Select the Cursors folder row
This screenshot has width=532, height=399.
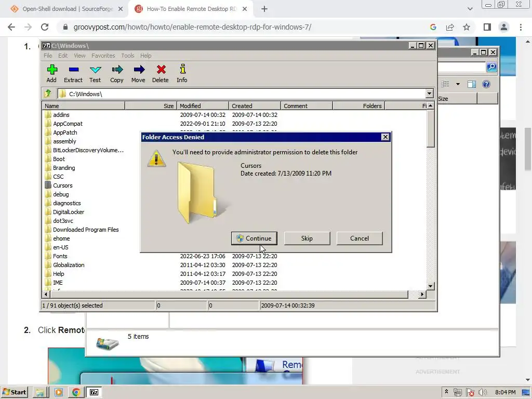[x=62, y=185]
